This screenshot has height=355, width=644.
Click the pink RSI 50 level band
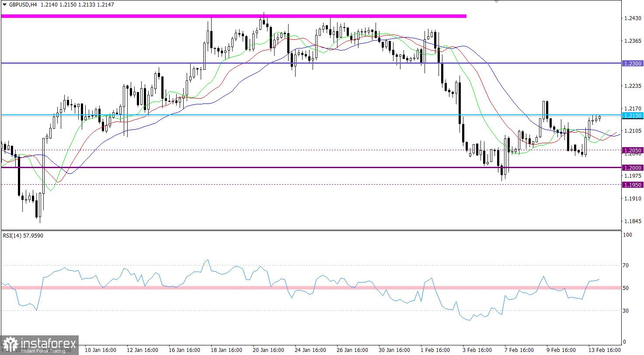pos(311,288)
